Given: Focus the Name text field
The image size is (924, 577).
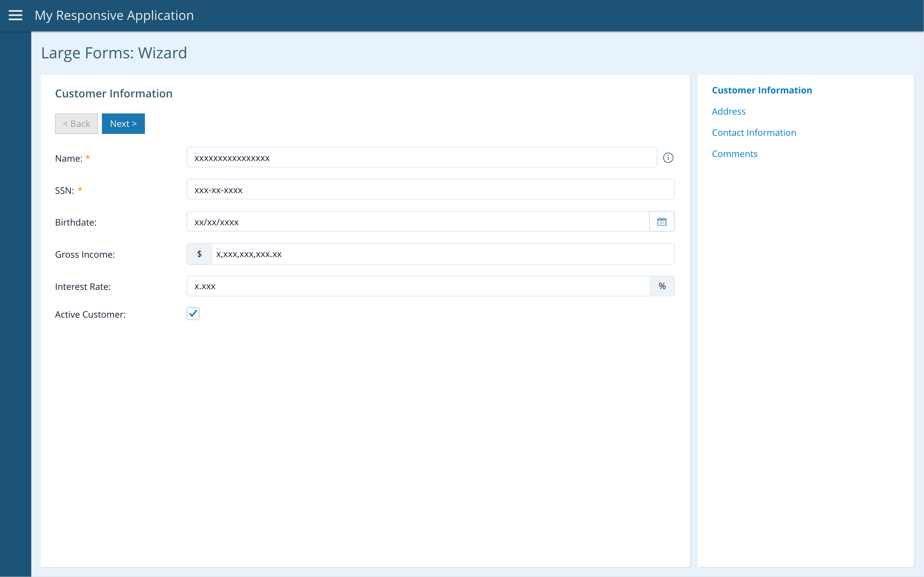Looking at the screenshot, I should [422, 158].
